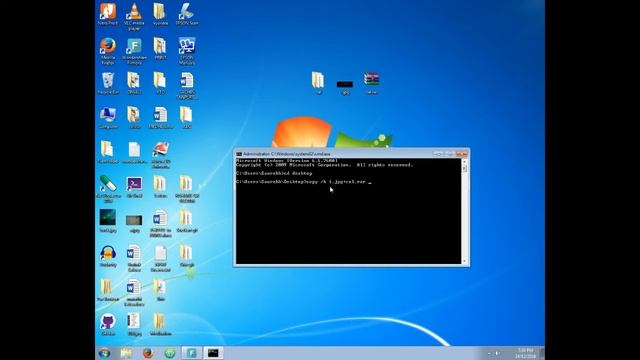Launch the Audacity headphones shortcut

108,256
